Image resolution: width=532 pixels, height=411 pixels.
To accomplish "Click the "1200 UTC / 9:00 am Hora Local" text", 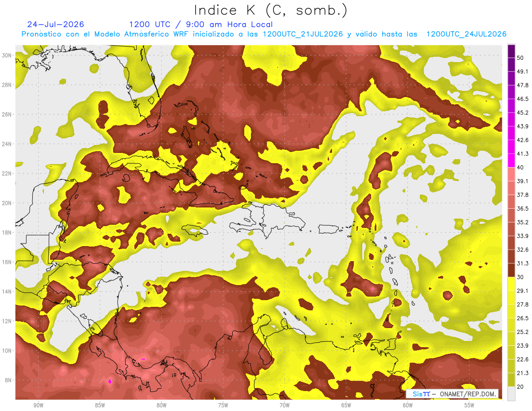I will [x=201, y=24].
